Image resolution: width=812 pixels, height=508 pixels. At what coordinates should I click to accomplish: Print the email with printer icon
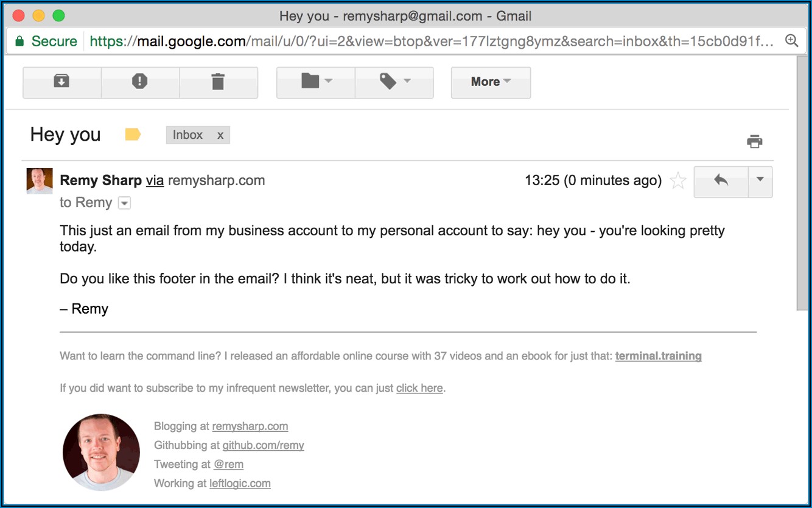click(755, 141)
